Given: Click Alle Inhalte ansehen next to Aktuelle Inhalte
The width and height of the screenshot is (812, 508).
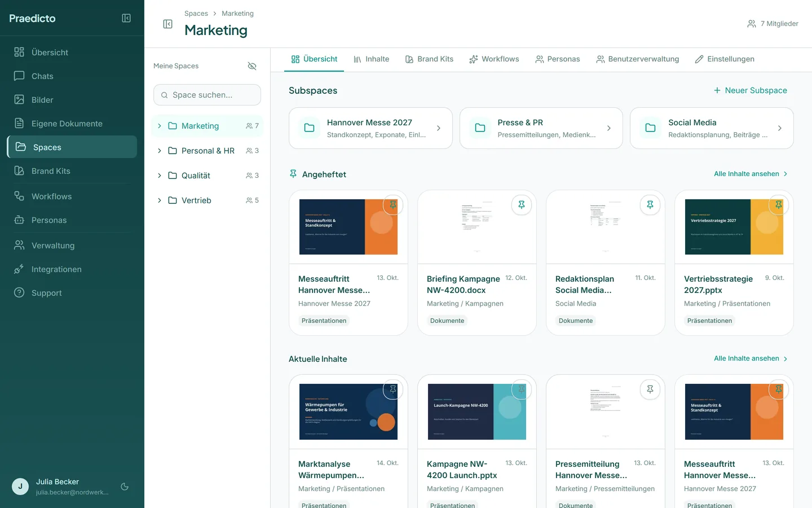Looking at the screenshot, I should tap(751, 358).
